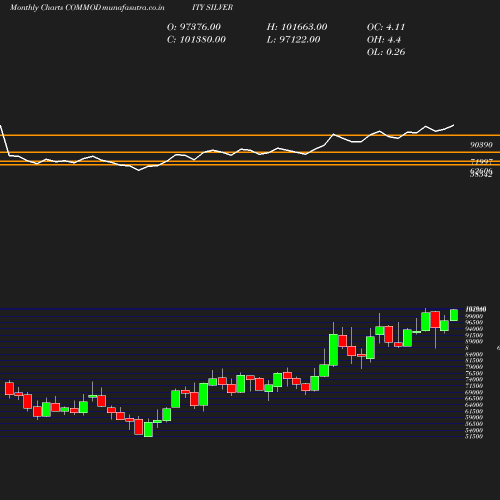Click the 69000 price axis label

coord(474,392)
